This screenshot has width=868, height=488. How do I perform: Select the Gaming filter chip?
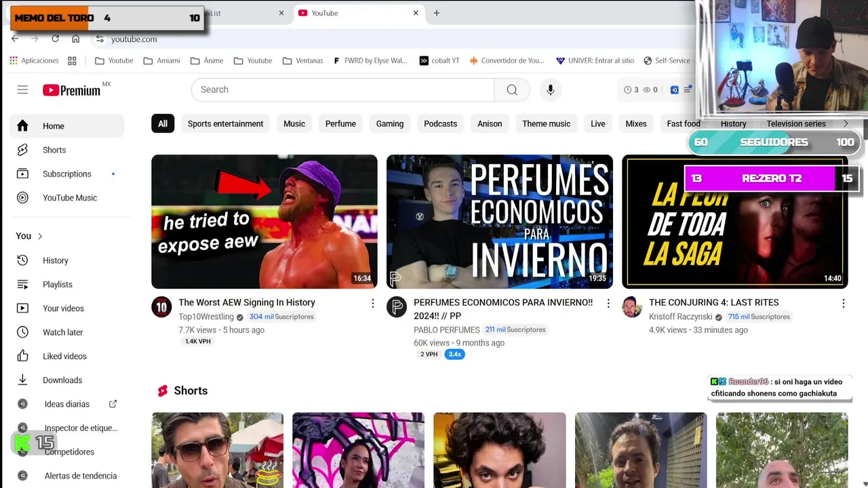pyautogui.click(x=390, y=123)
